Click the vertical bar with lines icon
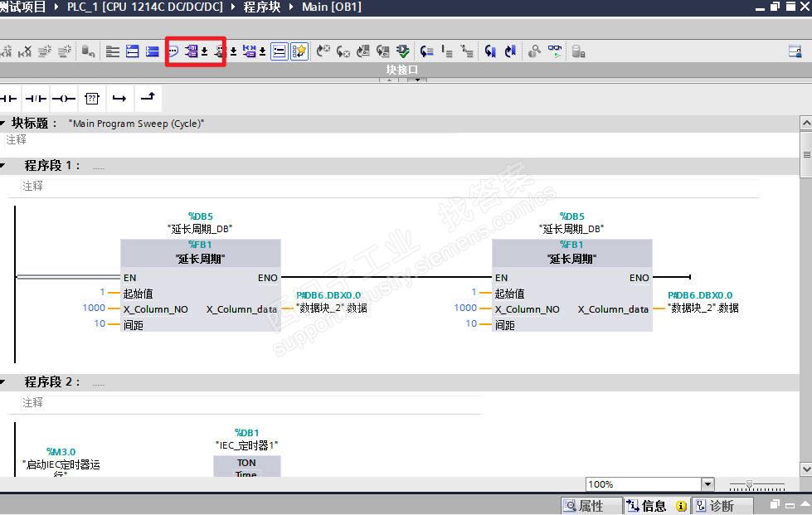 447,51
